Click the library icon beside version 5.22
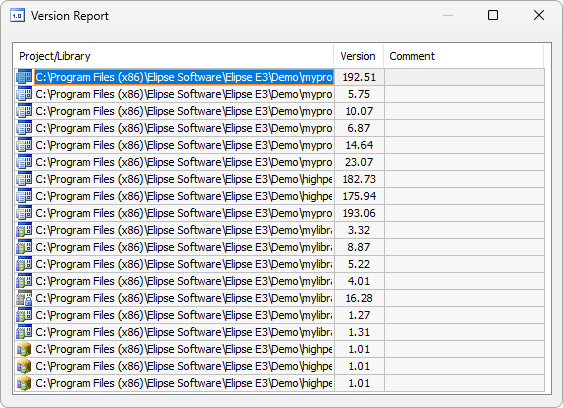Image resolution: width=563 pixels, height=408 pixels. coord(24,264)
